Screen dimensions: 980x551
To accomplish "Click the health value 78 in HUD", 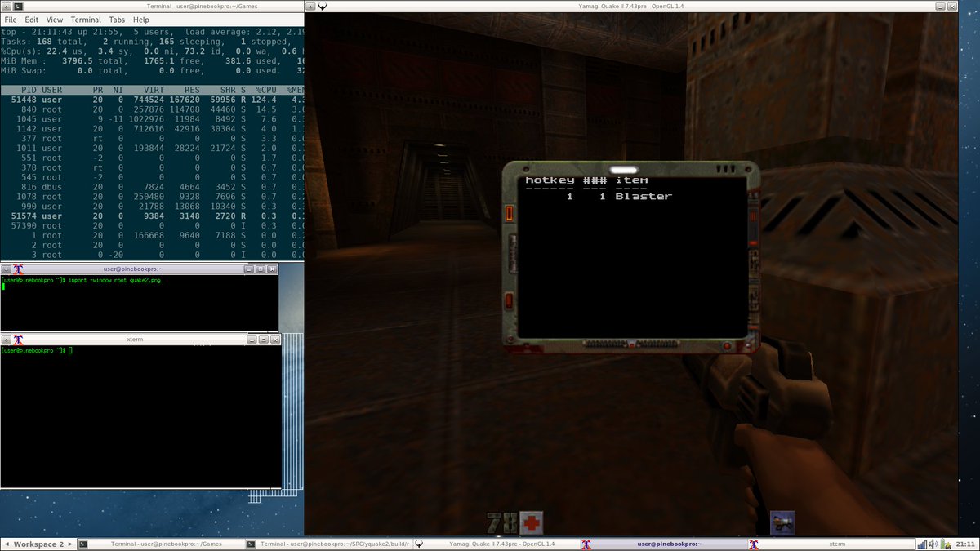I will point(501,522).
